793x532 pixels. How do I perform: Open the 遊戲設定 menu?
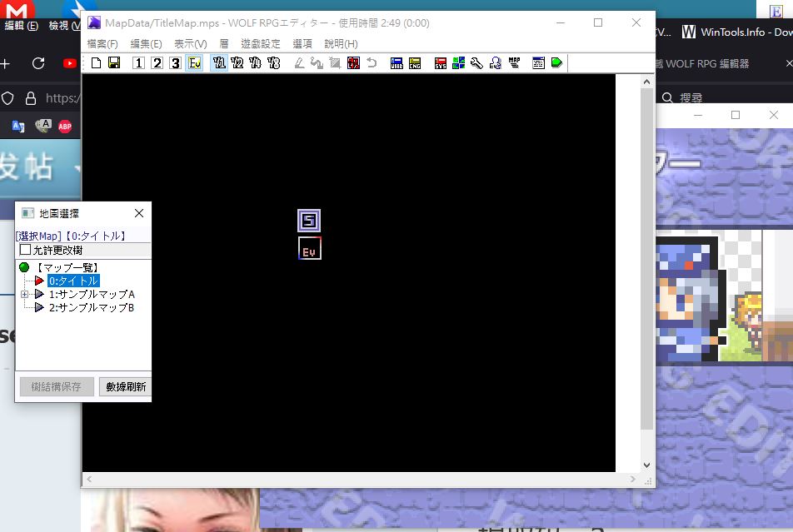pos(261,44)
